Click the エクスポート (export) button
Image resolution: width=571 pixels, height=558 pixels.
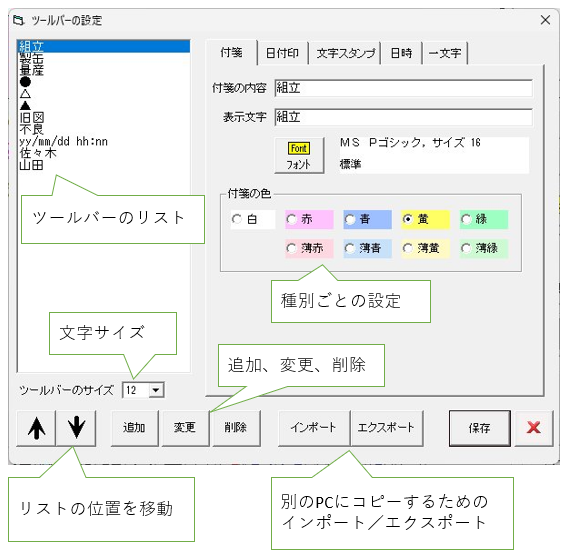click(x=386, y=428)
